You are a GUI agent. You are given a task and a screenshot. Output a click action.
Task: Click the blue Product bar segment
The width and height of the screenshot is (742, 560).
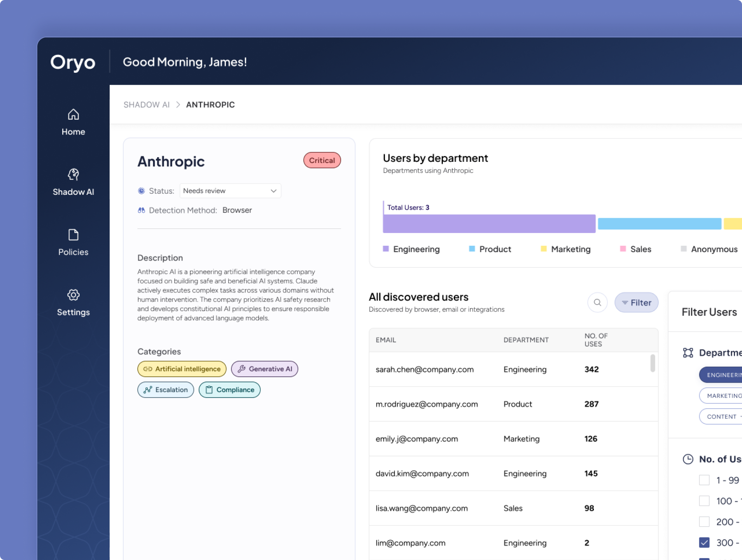coord(660,224)
